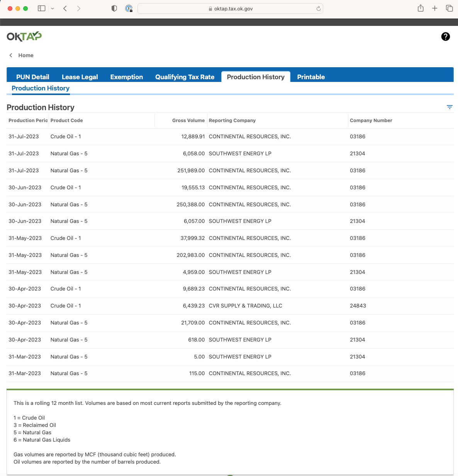The width and height of the screenshot is (458, 476).
Task: Select the 202,983.00 gross volume cell
Action: [x=191, y=255]
